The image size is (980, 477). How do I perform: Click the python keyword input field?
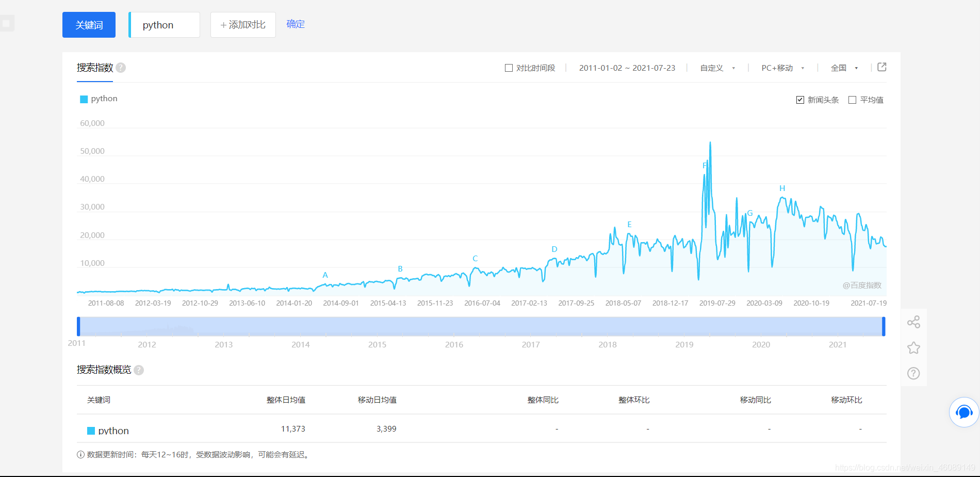(164, 25)
